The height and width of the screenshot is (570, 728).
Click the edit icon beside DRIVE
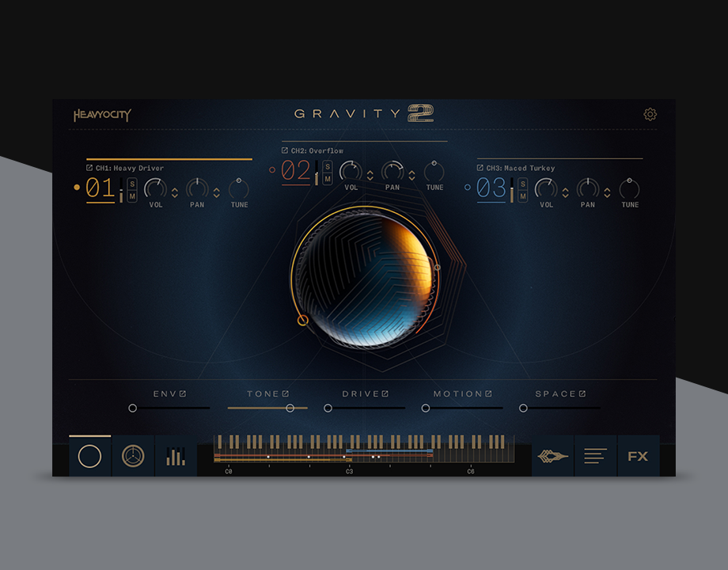click(385, 393)
